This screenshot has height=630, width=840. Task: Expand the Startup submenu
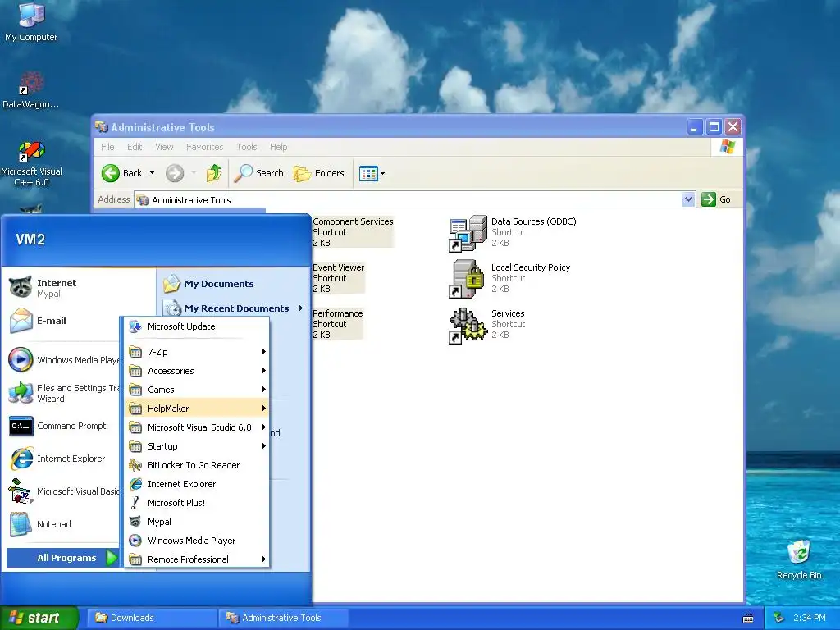pos(197,446)
